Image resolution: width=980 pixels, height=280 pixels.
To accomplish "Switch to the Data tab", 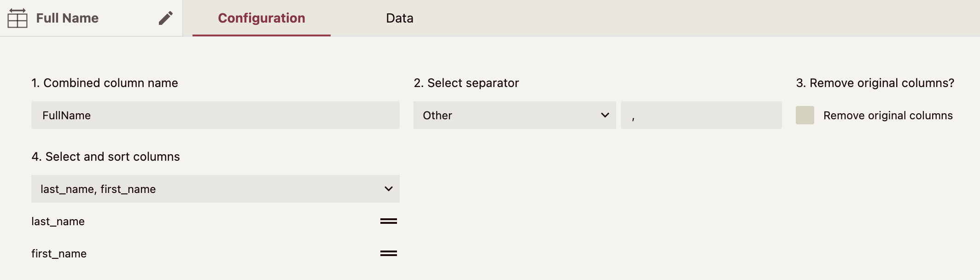I will tap(399, 18).
